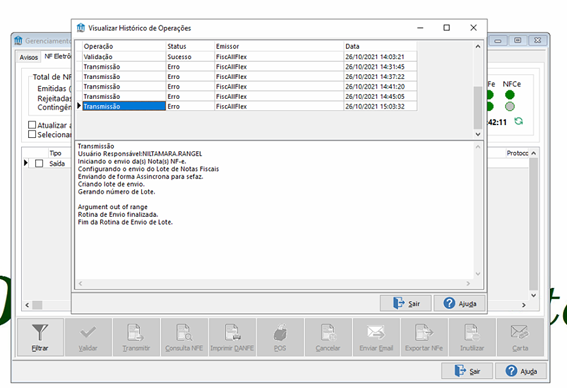The image size is (567, 388).
Task: Click the Carta toolbar button
Action: 520,337
